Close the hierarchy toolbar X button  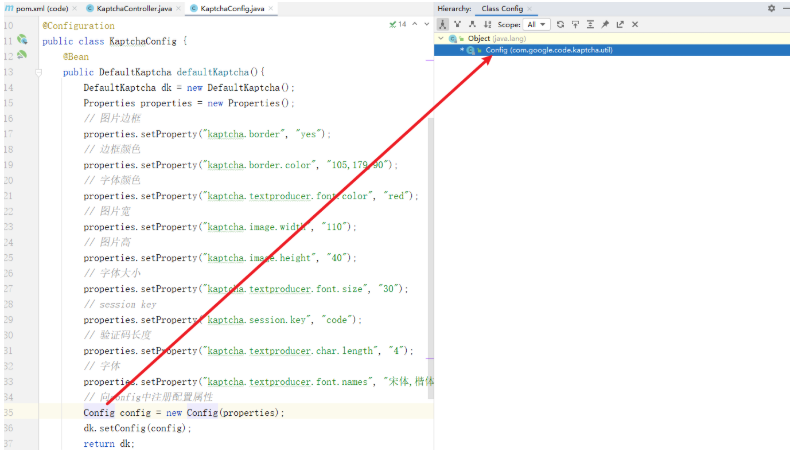point(635,24)
